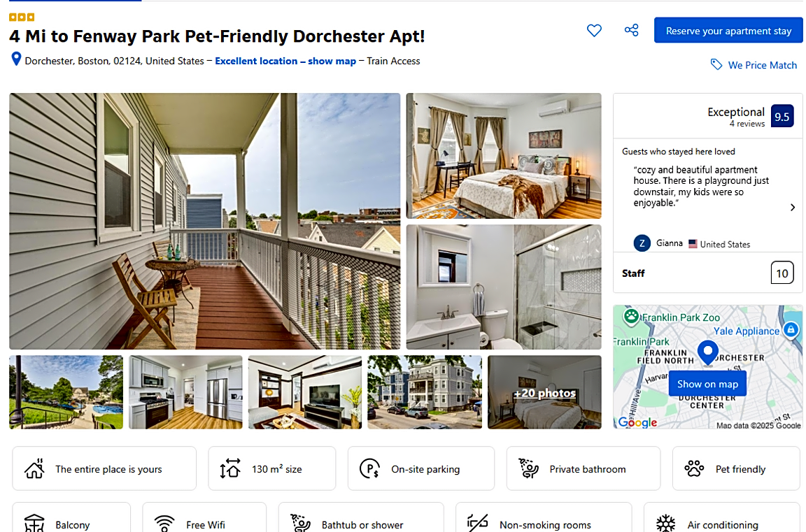The width and height of the screenshot is (806, 532).
Task: Open the bedroom photo
Action: [504, 156]
